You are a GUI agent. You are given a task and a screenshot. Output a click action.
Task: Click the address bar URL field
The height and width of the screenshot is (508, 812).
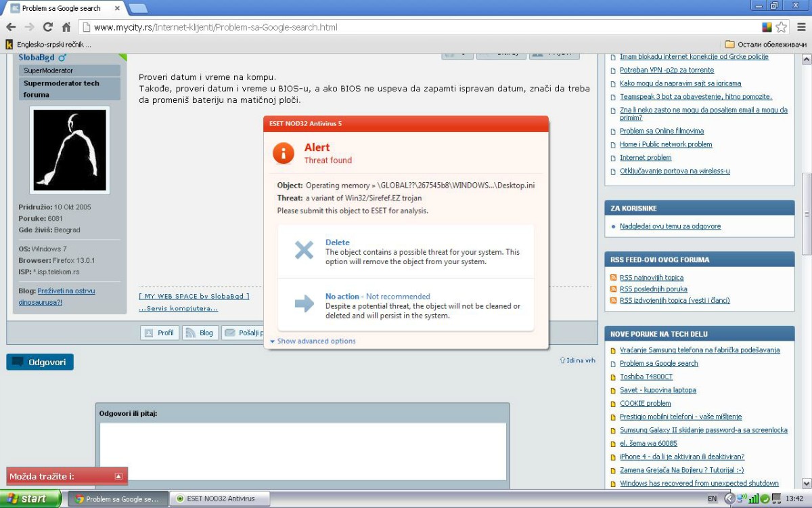coord(420,28)
